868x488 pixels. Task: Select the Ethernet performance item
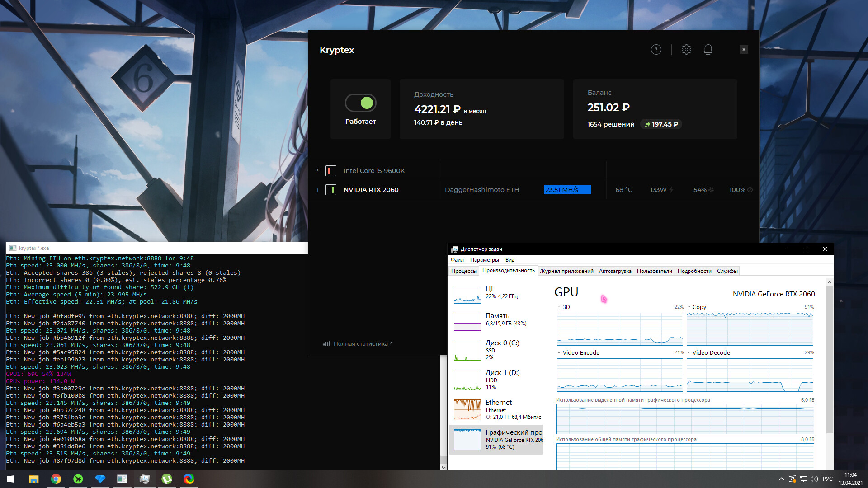[496, 409]
